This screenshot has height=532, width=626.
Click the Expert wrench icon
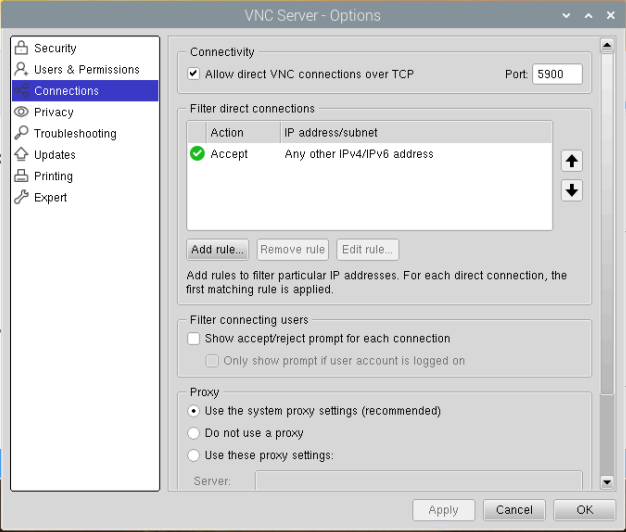point(21,197)
